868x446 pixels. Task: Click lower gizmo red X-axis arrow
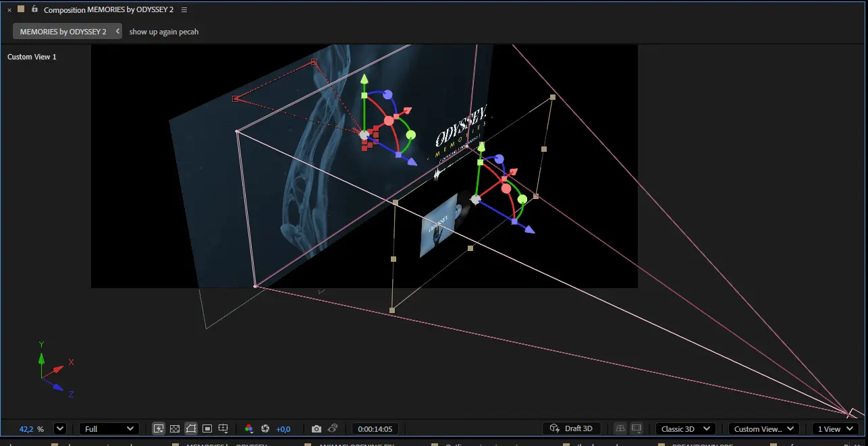tap(514, 172)
